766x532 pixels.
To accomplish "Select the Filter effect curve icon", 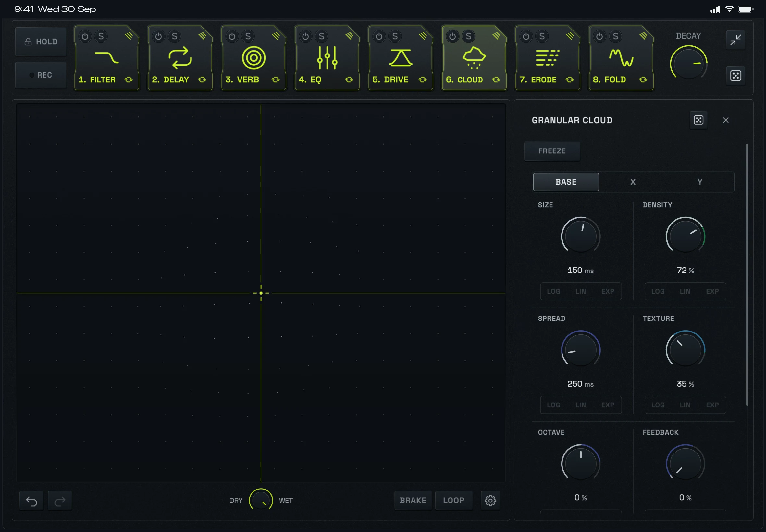I will [106, 58].
